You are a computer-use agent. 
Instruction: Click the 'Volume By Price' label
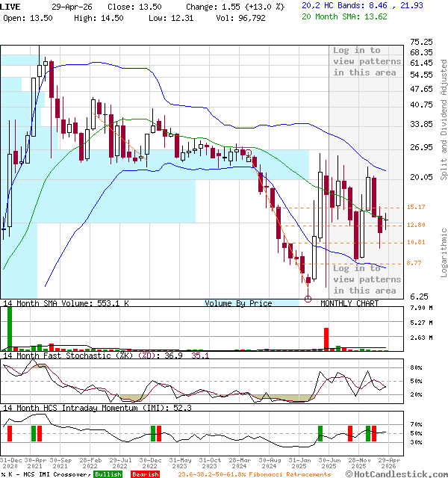coord(239,303)
